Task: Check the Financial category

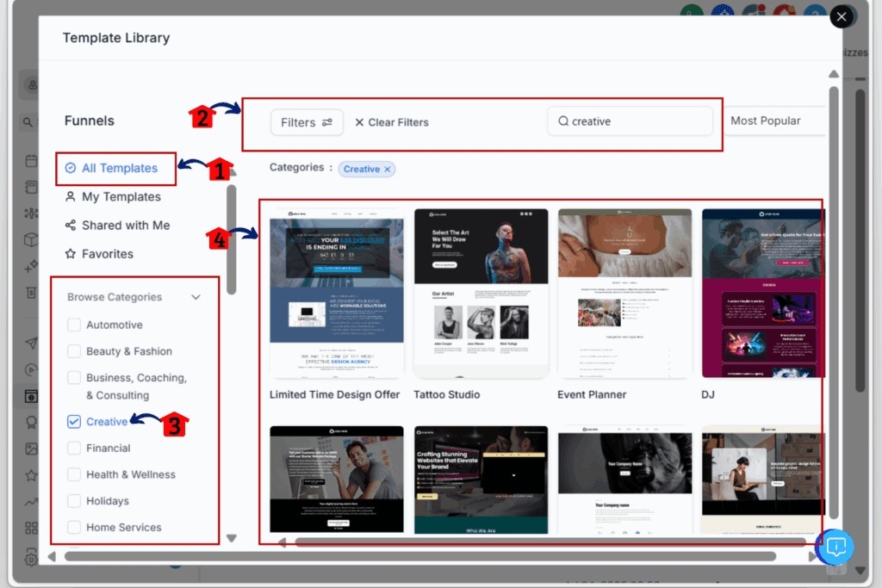Action: pos(74,448)
